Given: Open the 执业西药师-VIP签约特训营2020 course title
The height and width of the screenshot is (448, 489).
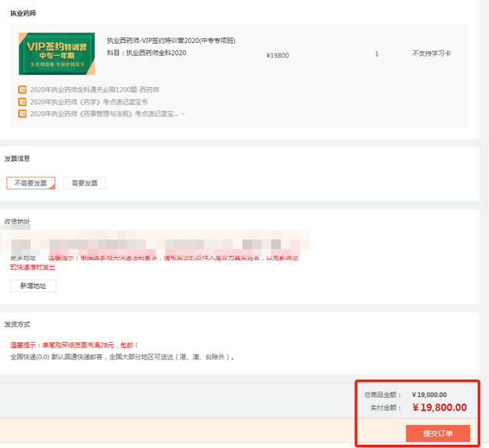Looking at the screenshot, I should [x=171, y=41].
